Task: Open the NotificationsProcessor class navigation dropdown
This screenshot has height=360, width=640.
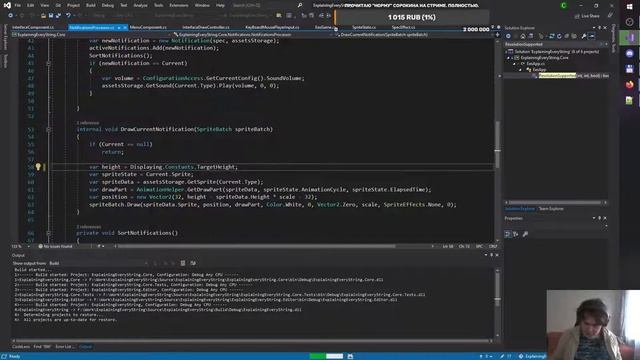Action: click(253, 35)
